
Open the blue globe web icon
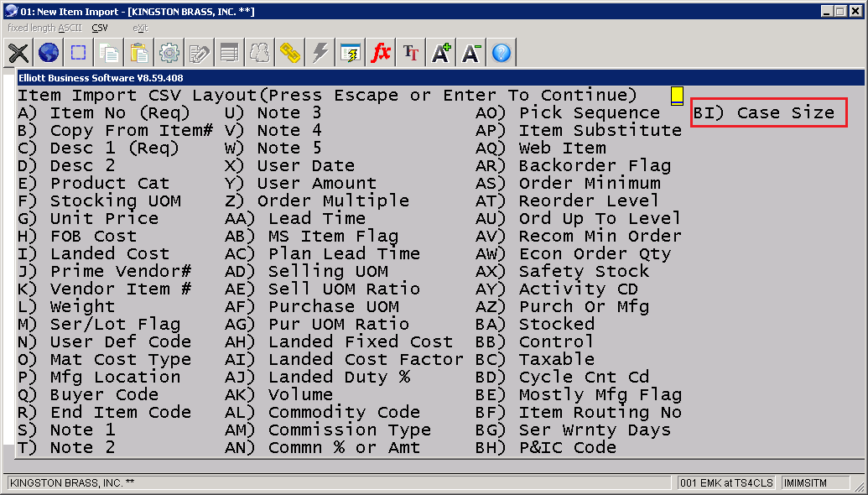49,53
